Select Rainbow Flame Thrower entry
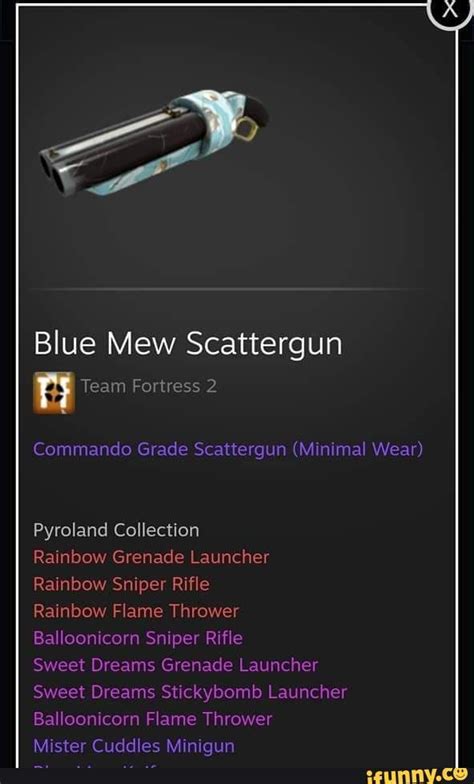Viewport: 474px width, 784px height. 136,611
